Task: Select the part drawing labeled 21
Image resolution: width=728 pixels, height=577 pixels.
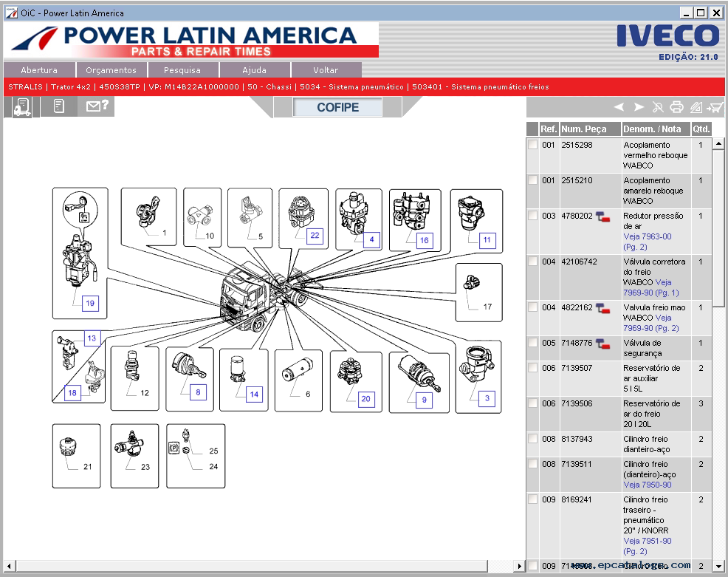Action: pos(76,456)
